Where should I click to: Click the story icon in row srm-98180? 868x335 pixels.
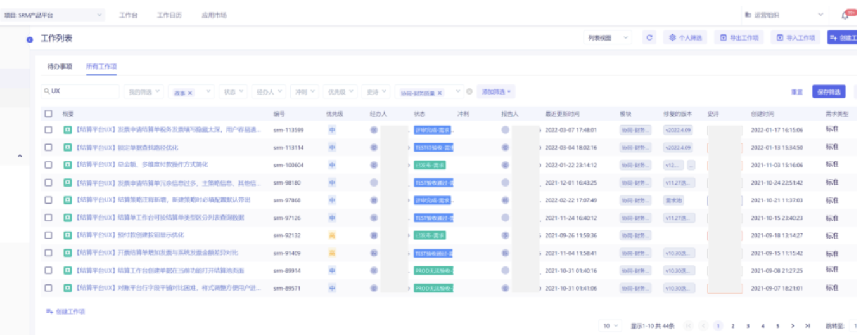point(67,183)
